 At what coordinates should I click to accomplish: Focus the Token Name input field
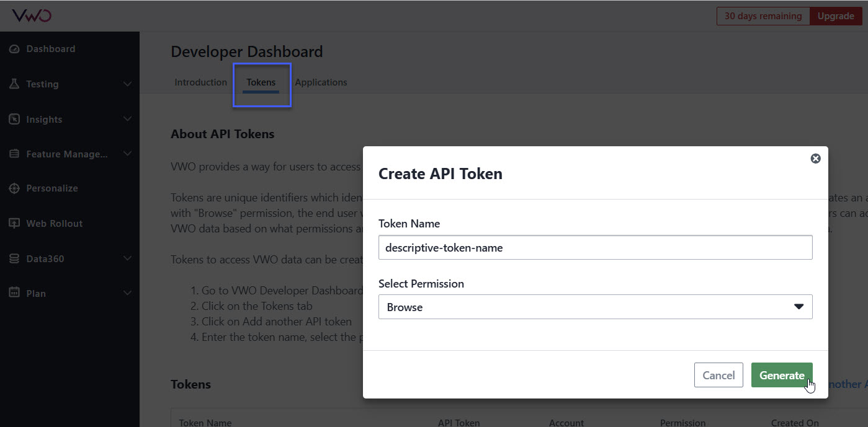595,247
